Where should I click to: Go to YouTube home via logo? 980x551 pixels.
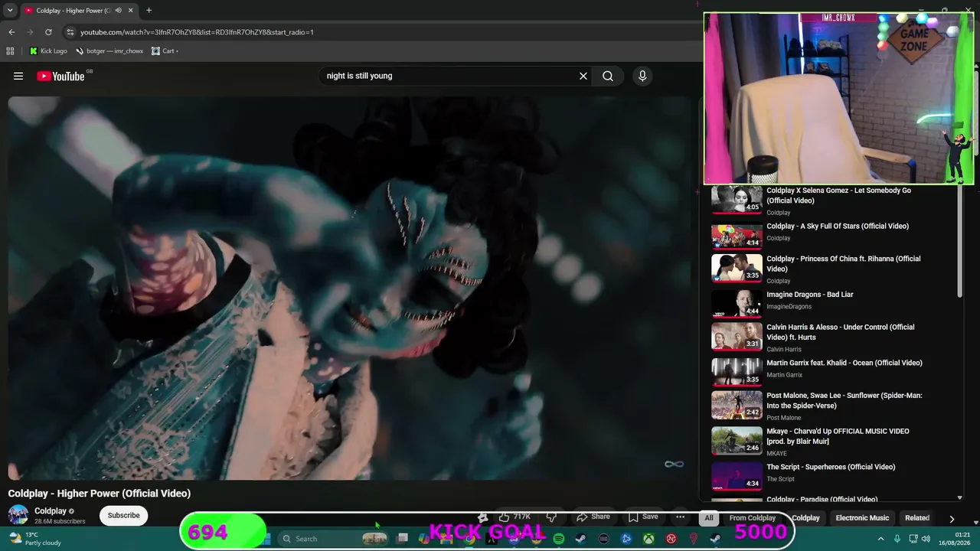60,76
